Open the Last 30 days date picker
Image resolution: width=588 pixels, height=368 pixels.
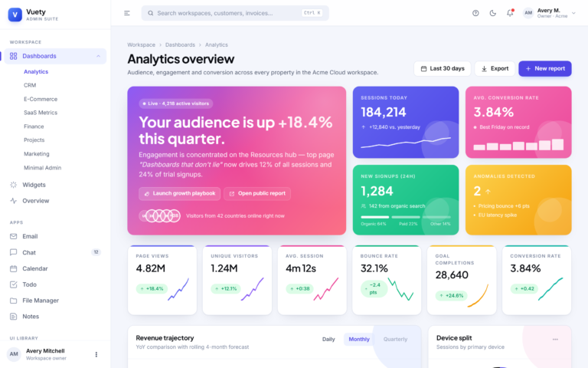(443, 69)
